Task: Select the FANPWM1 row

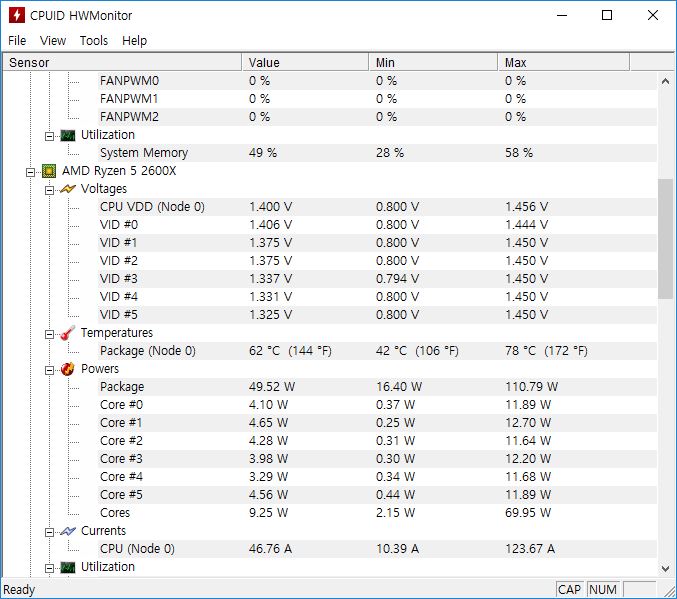Action: tap(378, 99)
